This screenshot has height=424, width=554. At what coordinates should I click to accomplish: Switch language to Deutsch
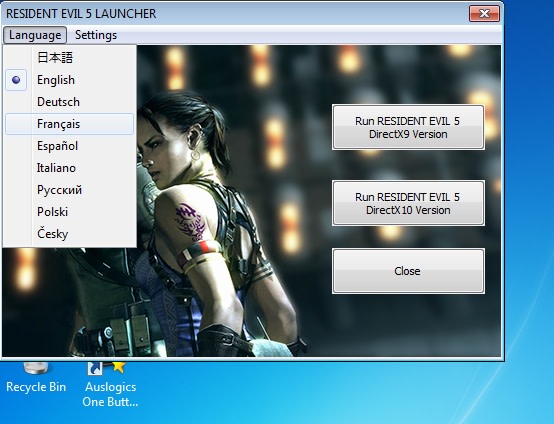tap(70, 102)
